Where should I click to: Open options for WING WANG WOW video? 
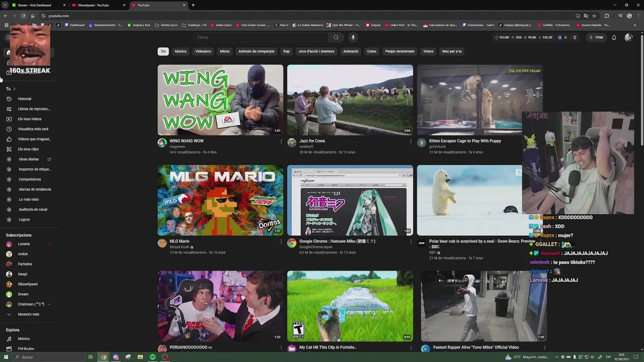[281, 141]
